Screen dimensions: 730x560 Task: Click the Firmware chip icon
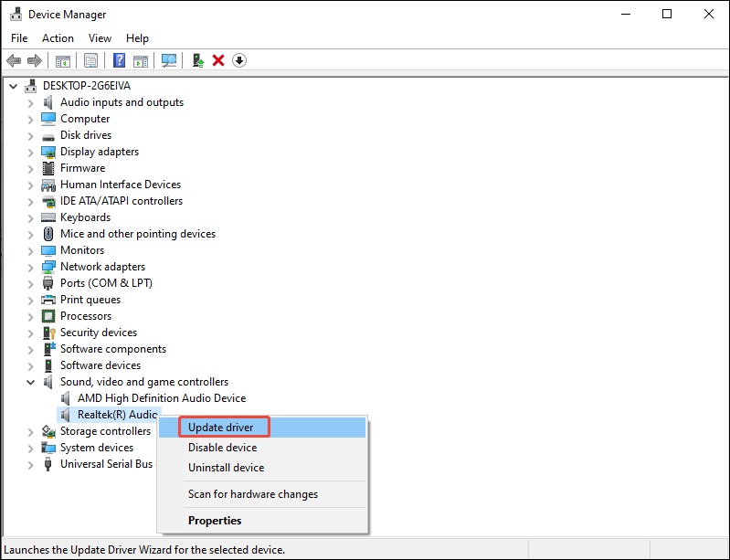point(48,168)
